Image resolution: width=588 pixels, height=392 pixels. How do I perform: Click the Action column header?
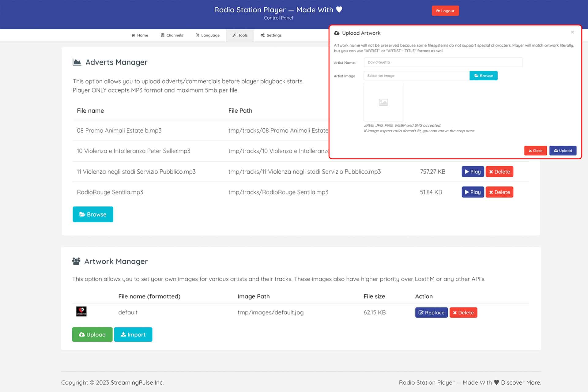pyautogui.click(x=424, y=296)
